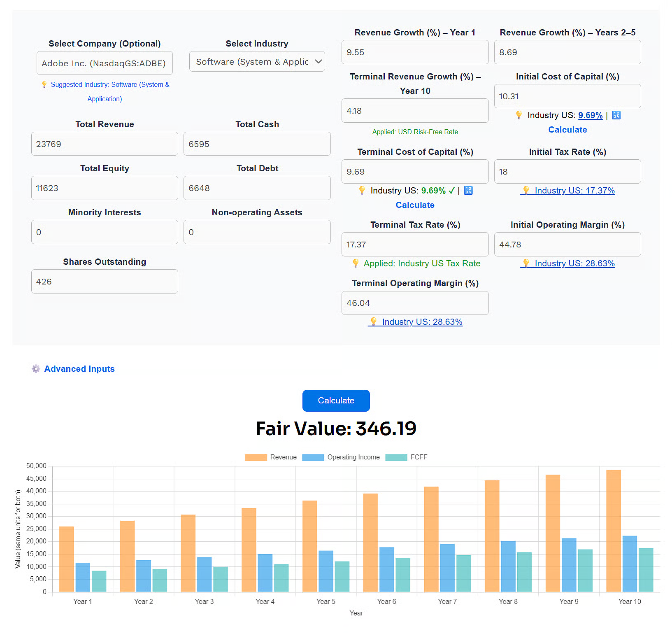Image resolution: width=672 pixels, height=636 pixels.
Task: Open the Select Industry dropdown
Action: point(257,62)
